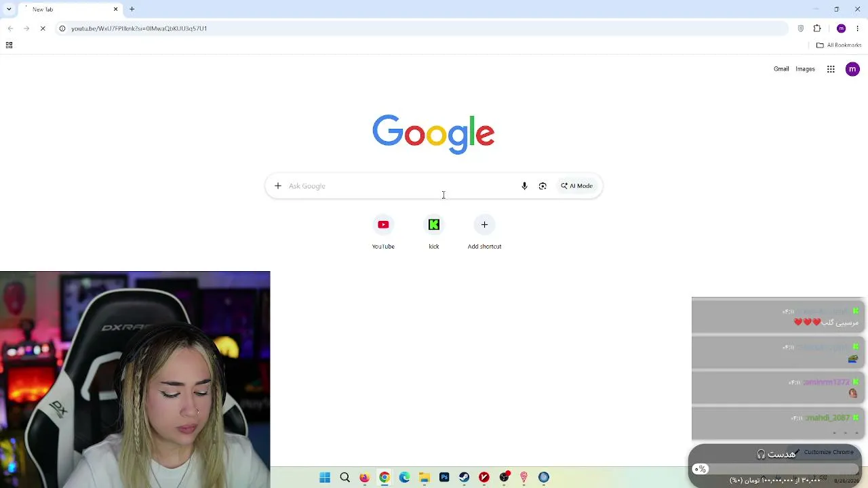Open Chrome's three-dot menu
868x488 pixels.
858,28
